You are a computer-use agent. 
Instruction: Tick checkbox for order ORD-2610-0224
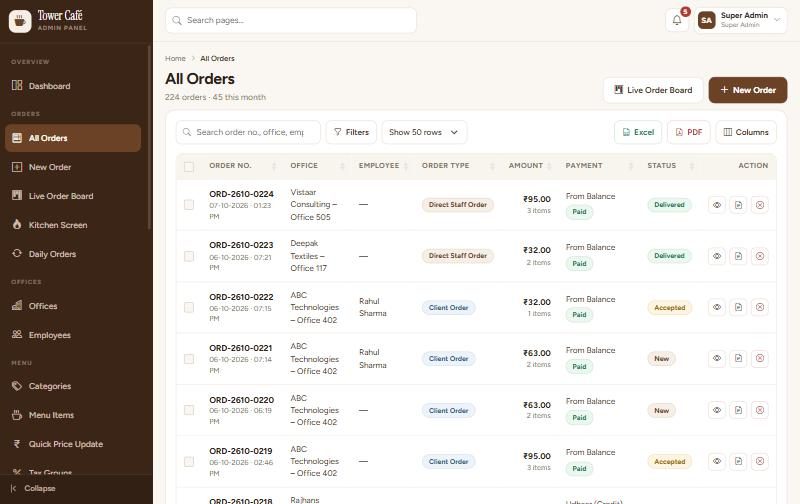189,205
